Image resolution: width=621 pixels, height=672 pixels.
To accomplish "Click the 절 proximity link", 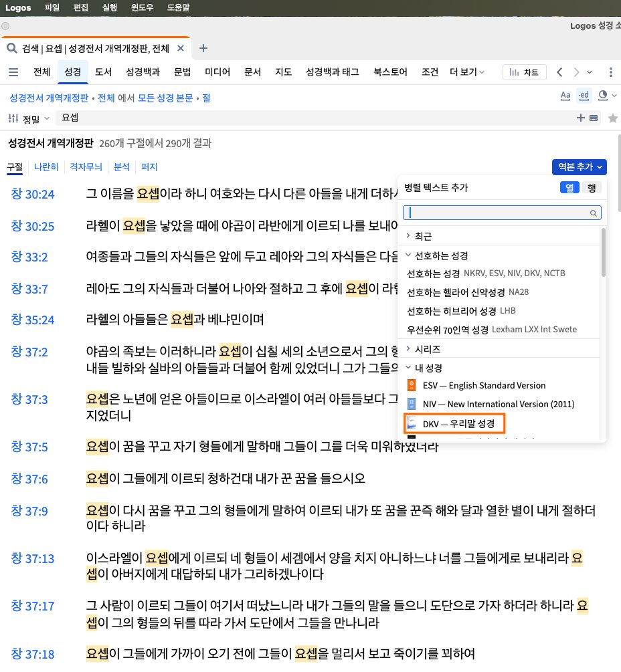I will point(206,98).
